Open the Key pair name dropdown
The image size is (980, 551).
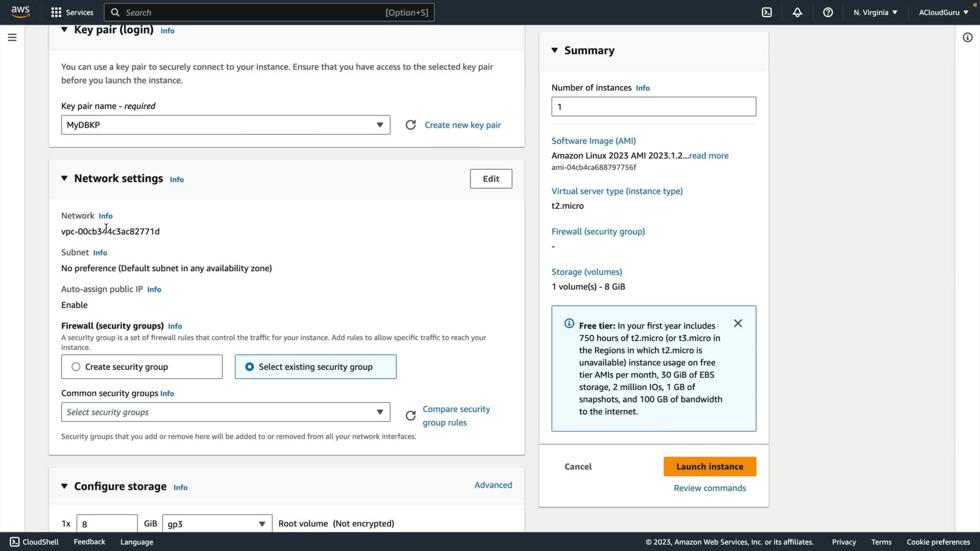point(226,125)
